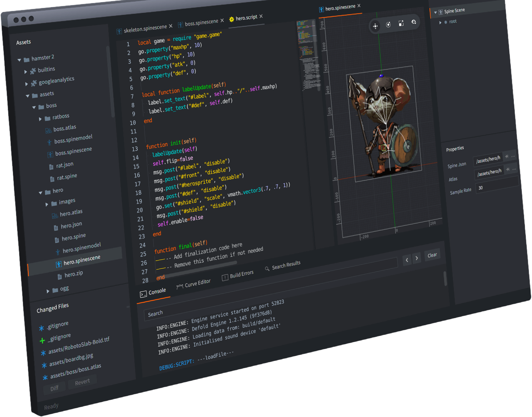Open the Console tab

[153, 293]
